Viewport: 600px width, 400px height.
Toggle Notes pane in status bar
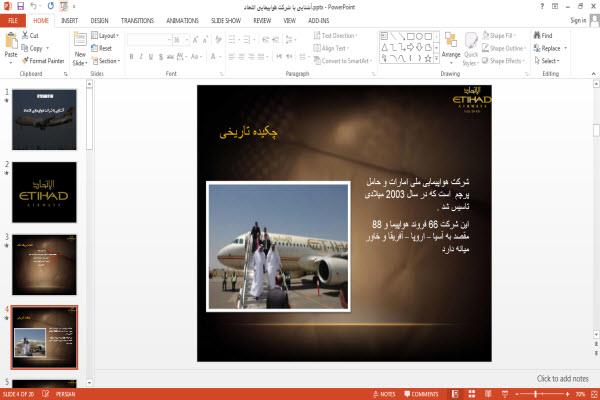[x=384, y=394]
